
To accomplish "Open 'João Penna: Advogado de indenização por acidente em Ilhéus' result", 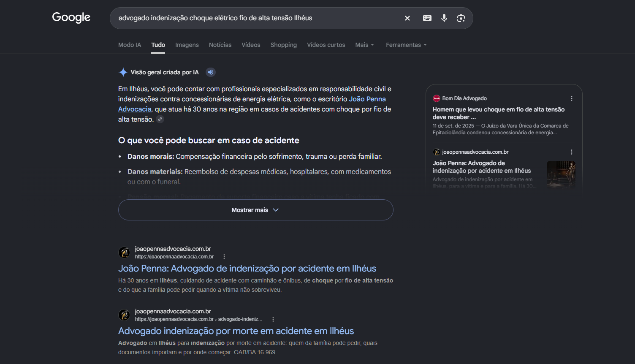I will coord(247,269).
